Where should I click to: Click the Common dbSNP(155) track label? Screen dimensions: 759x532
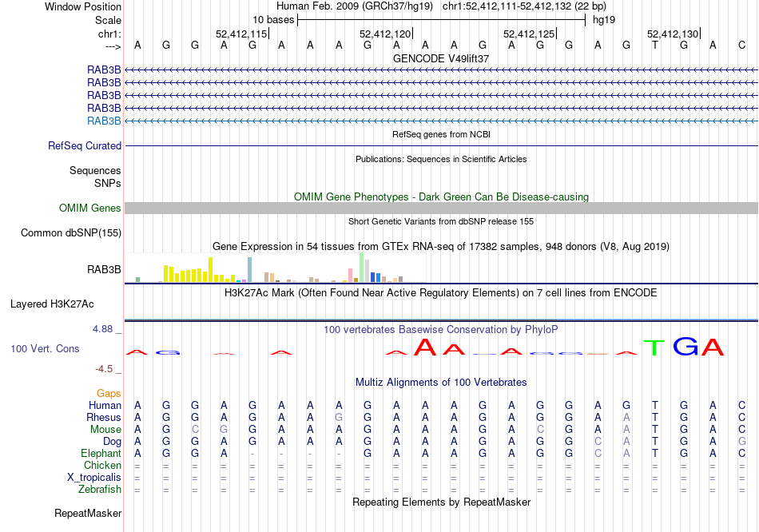click(x=71, y=232)
